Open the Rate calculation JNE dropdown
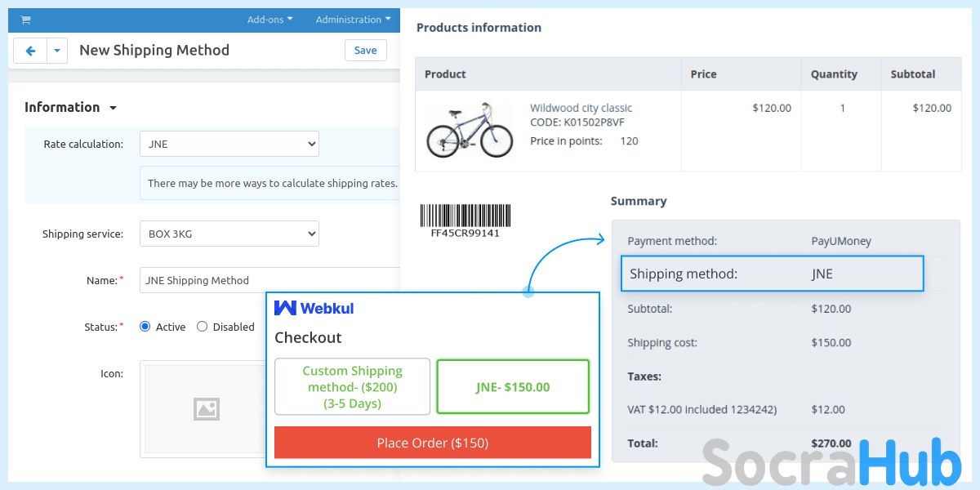The height and width of the screenshot is (490, 980). (x=229, y=144)
